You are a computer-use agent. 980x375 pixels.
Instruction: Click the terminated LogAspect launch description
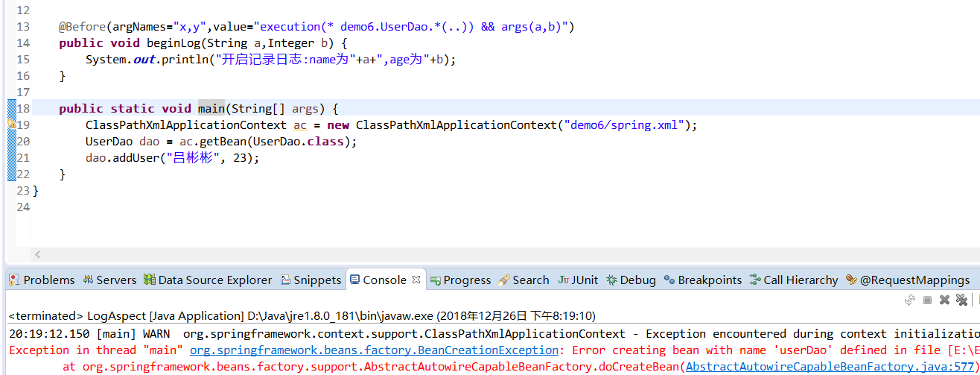302,316
